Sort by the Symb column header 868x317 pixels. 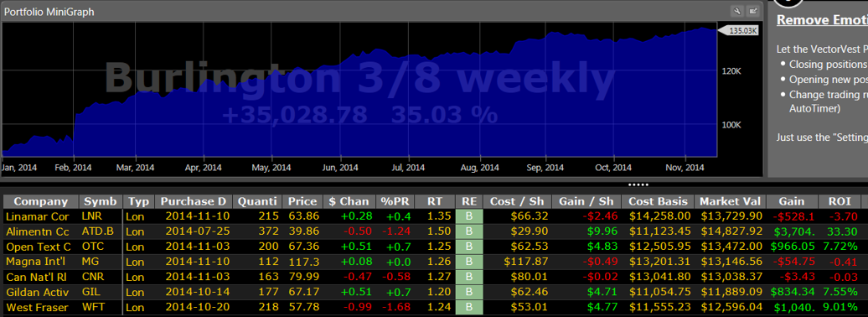(x=101, y=202)
